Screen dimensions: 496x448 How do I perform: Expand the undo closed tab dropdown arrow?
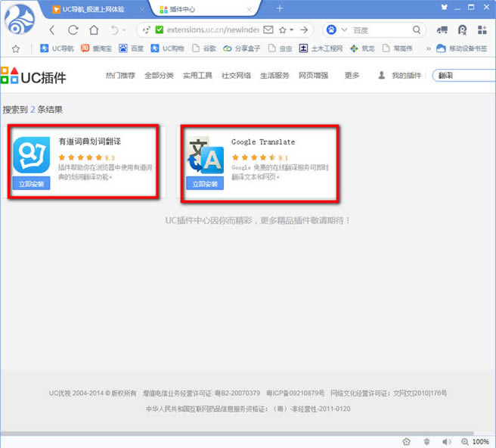[x=124, y=30]
